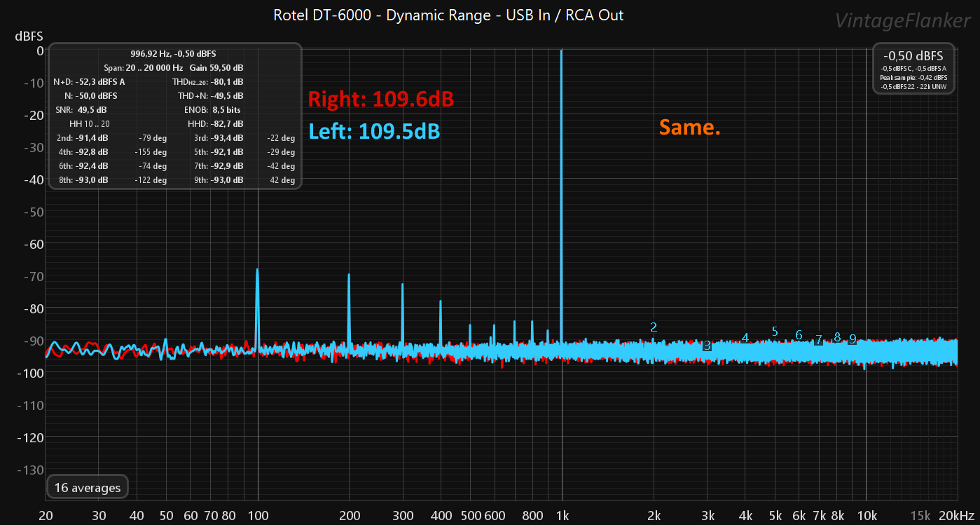Click harmonic marker 4 on the graph
The height and width of the screenshot is (525, 980).
pos(745,337)
